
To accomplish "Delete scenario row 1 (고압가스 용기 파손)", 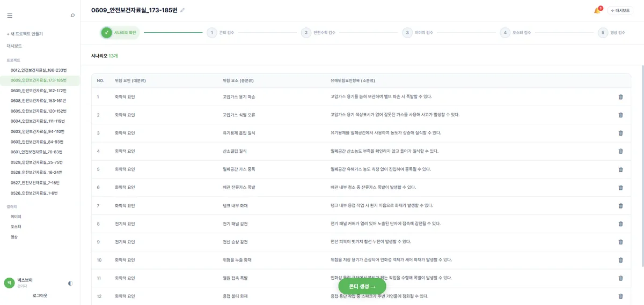I will (x=620, y=97).
